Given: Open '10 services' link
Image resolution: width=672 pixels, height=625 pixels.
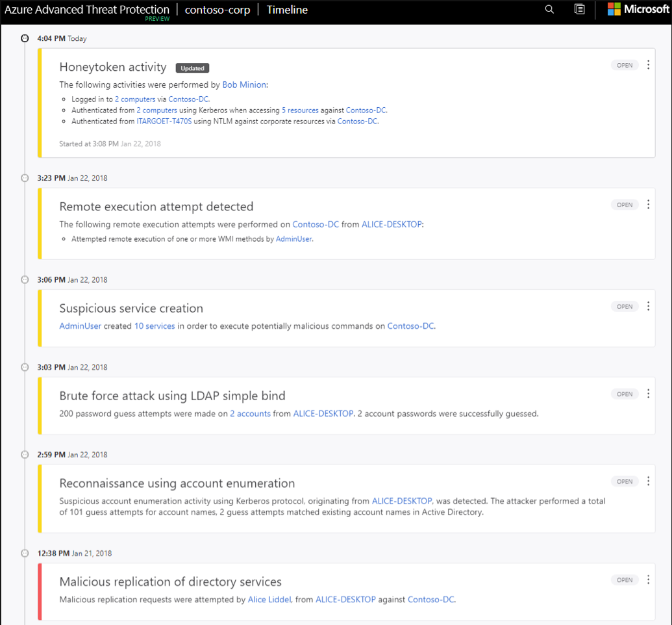Looking at the screenshot, I should click(155, 326).
